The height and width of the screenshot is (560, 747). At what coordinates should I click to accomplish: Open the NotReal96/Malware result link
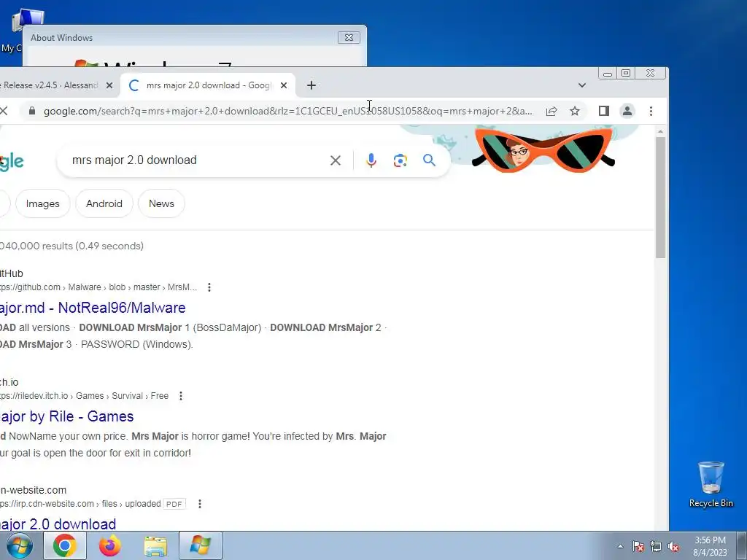pos(93,308)
